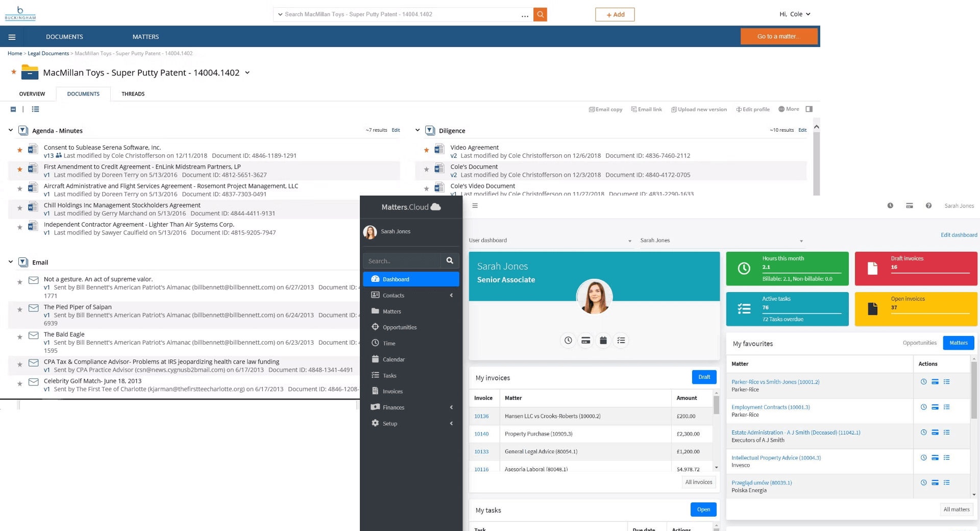Viewport: 980px width, 531px height.
Task: Click the Draft button in My invoices
Action: pos(704,377)
